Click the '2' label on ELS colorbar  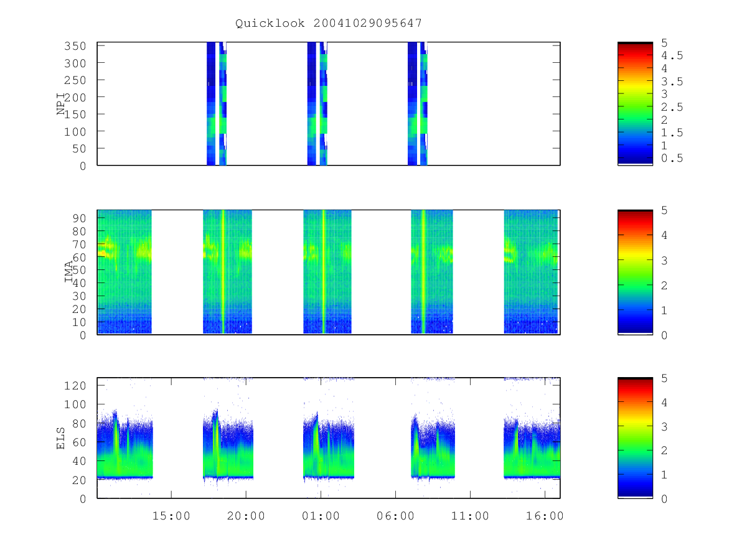664,450
